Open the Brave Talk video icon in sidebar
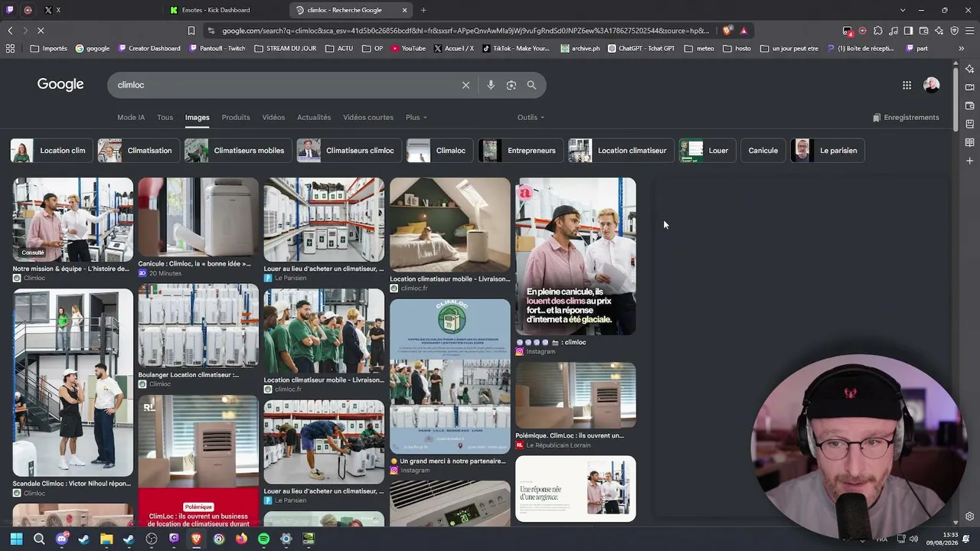Image resolution: width=980 pixels, height=551 pixels. [x=969, y=87]
